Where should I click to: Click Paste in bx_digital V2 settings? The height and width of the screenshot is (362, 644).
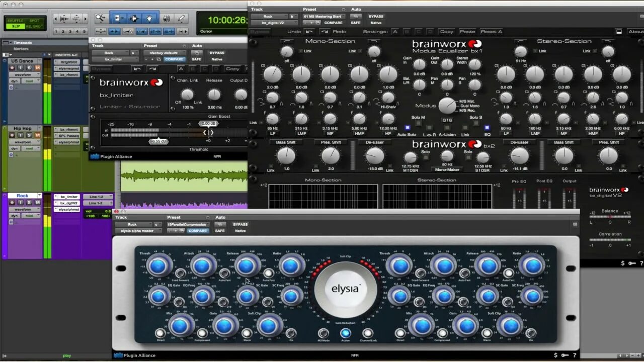(467, 32)
